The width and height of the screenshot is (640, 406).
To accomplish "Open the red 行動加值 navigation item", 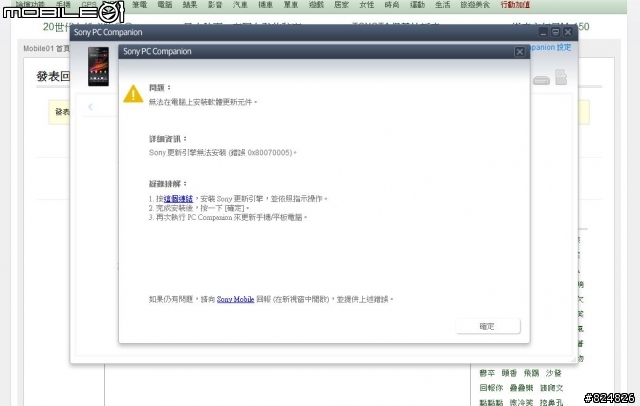I will coord(515,5).
